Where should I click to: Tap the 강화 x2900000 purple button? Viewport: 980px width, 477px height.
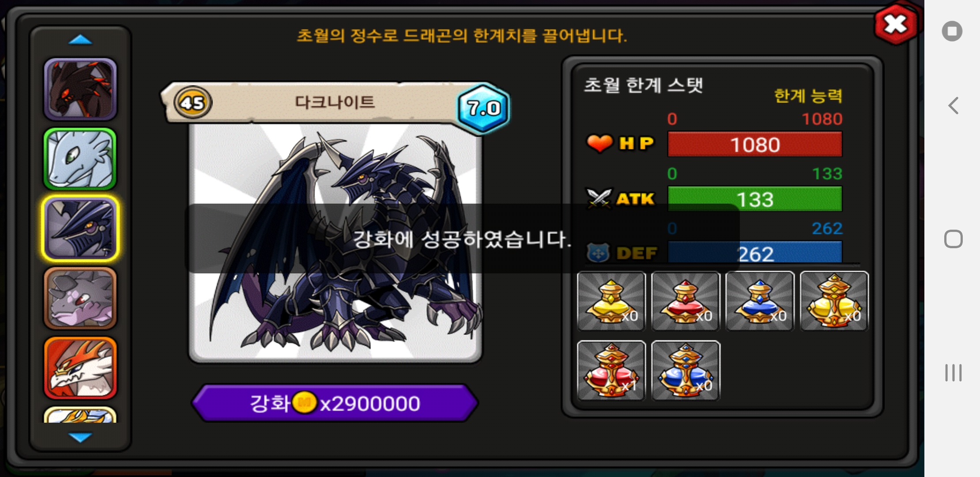pyautogui.click(x=335, y=403)
